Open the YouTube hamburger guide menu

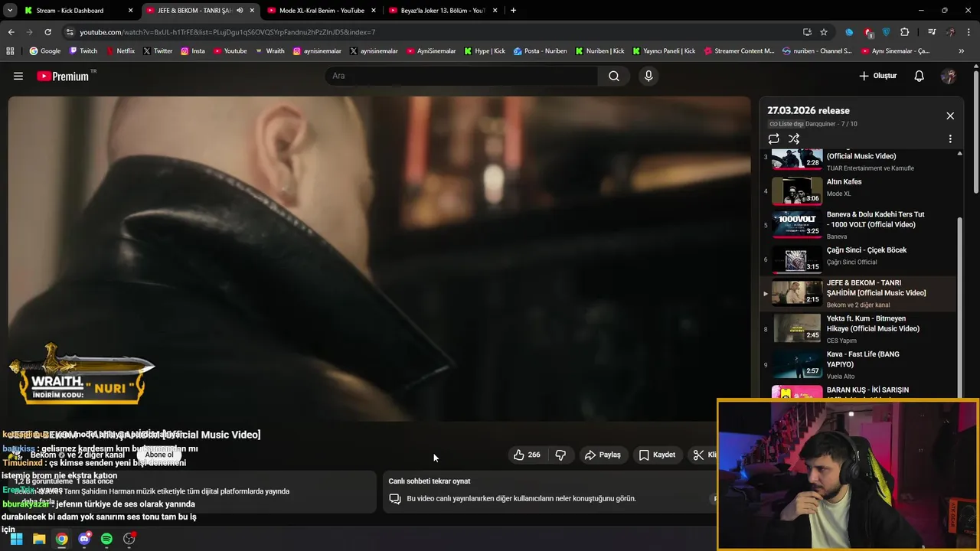pos(18,76)
